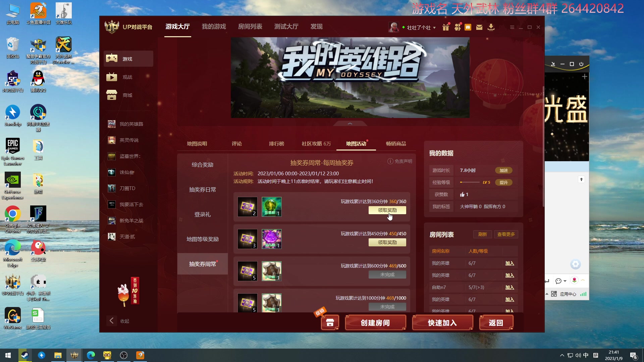
Task: Click the 我的英雄路 banner image
Action: click(350, 77)
